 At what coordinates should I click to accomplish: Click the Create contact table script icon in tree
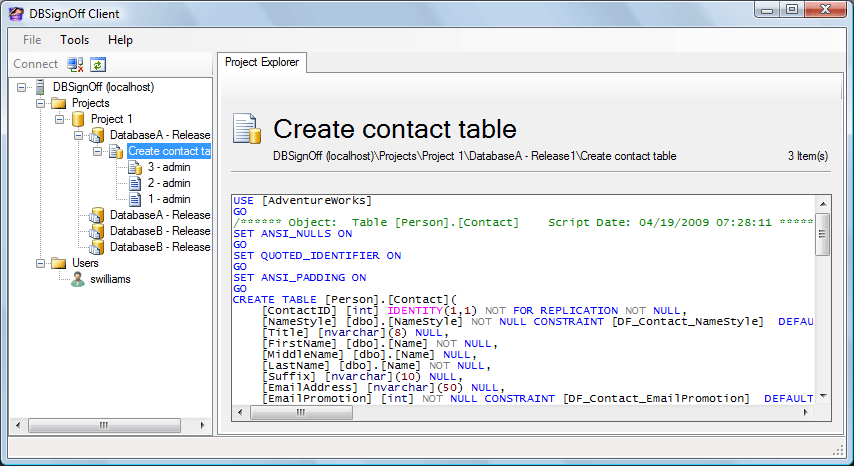point(116,151)
